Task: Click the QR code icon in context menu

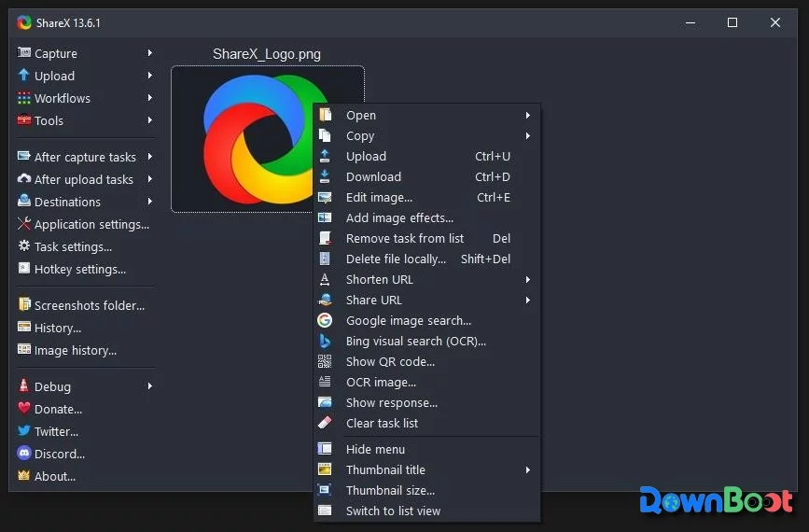Action: click(x=325, y=361)
